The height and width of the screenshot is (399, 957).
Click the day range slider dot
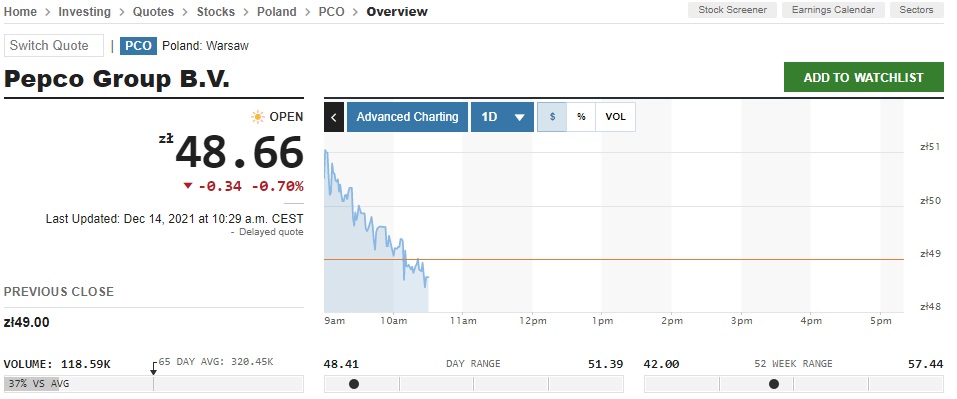[x=354, y=384]
